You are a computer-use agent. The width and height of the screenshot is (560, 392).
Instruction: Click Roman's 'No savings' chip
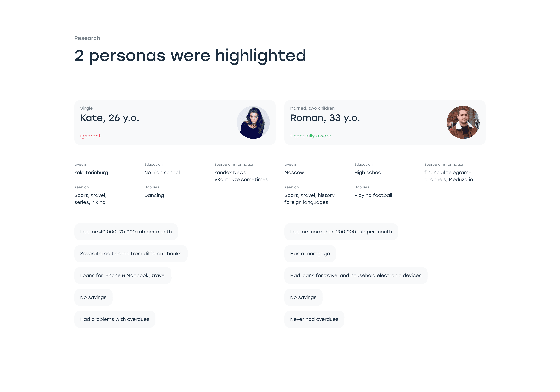[303, 297]
